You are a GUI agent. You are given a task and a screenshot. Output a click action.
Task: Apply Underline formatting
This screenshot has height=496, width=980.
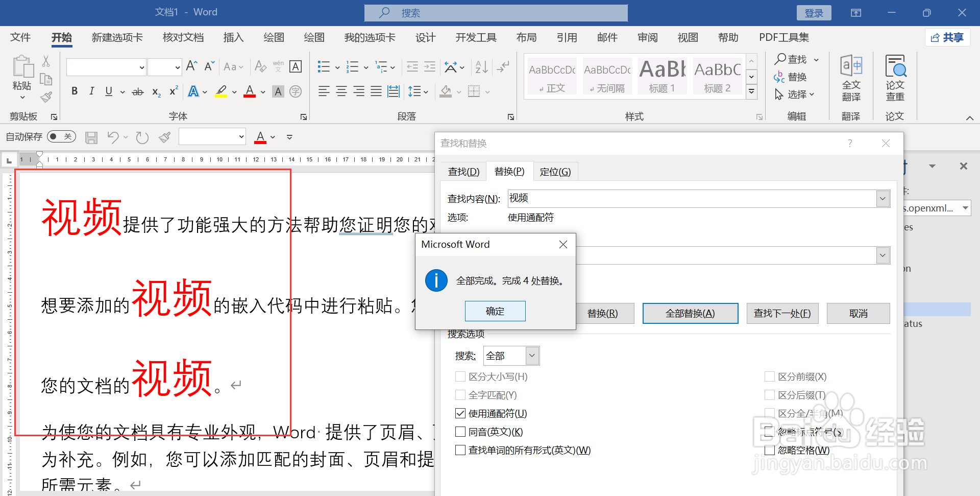pos(109,91)
